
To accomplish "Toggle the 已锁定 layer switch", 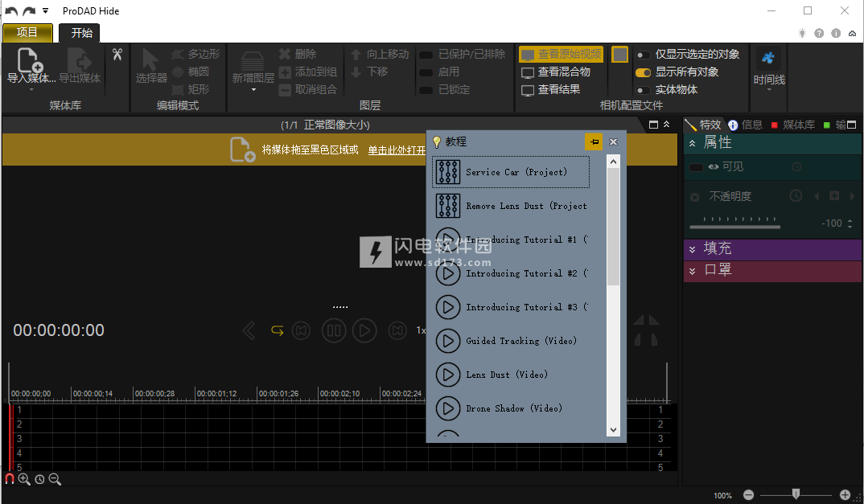I will point(426,90).
